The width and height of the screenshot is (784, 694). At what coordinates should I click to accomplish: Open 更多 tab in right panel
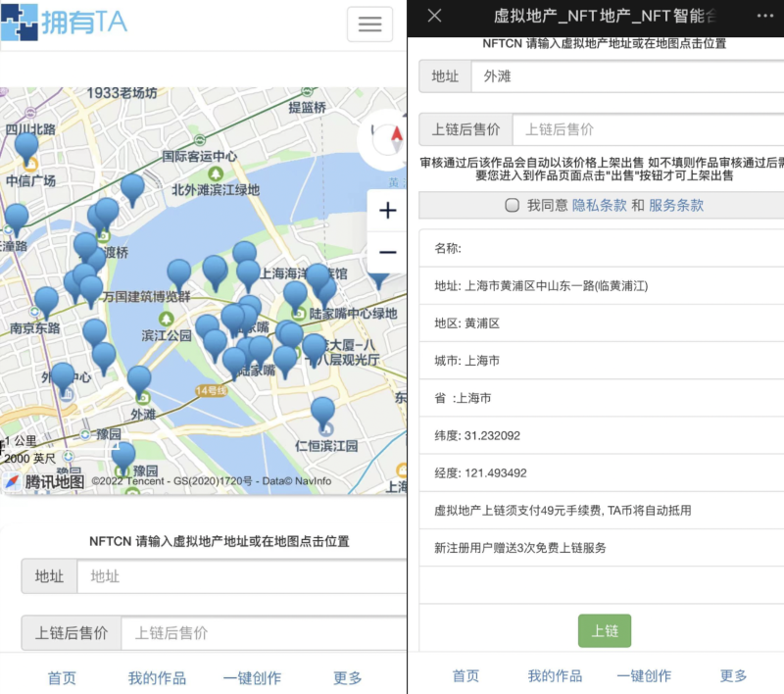coord(733,676)
